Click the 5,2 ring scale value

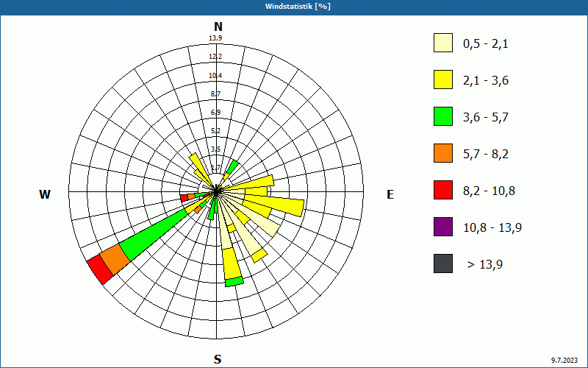(215, 131)
